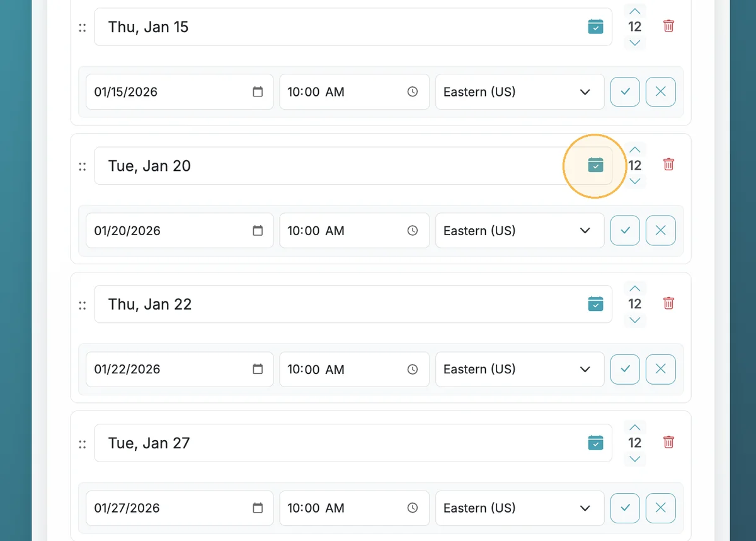Confirm the 01/27/2026 edit with checkmark button
Viewport: 756px width, 541px height.
[625, 508]
